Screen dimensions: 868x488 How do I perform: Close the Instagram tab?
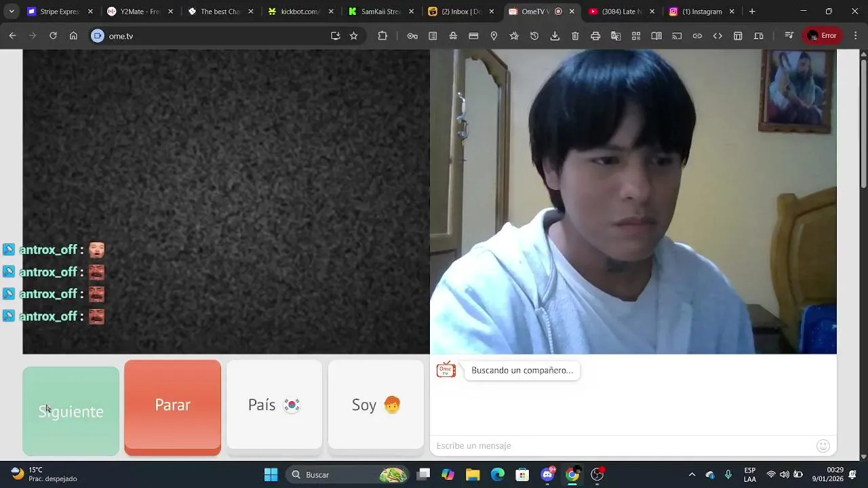coord(732,12)
